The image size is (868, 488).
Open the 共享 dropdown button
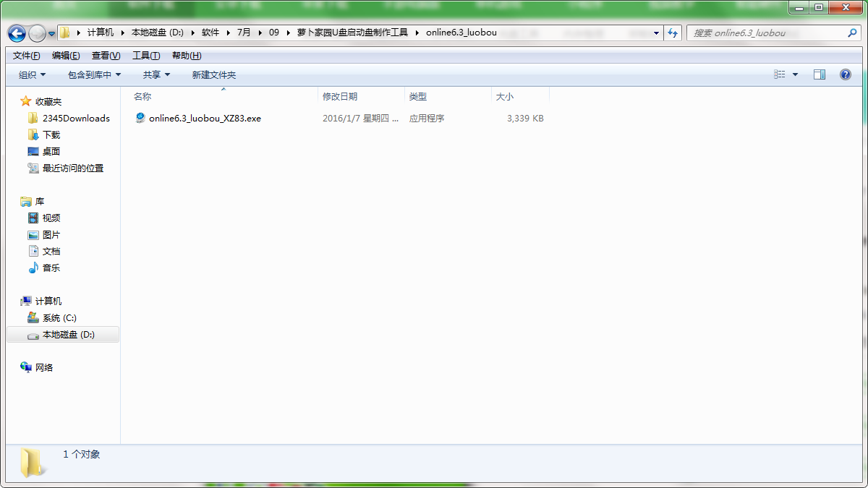(156, 74)
